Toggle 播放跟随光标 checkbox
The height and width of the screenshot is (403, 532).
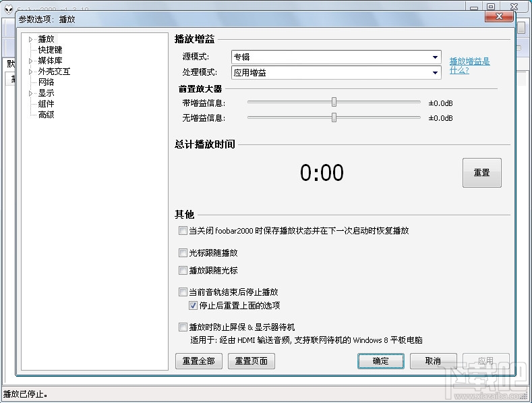point(183,271)
